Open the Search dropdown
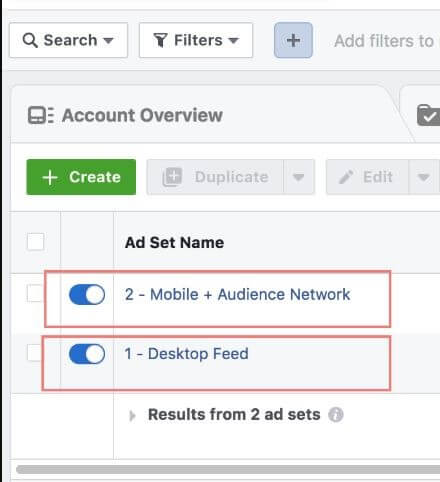 68,40
